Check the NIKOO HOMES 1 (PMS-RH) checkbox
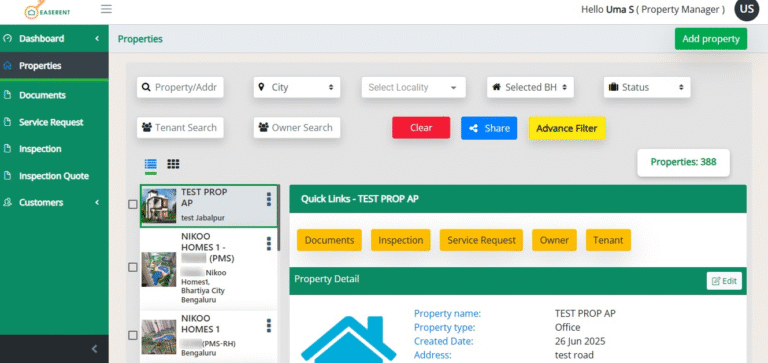768x363 pixels. [133, 335]
